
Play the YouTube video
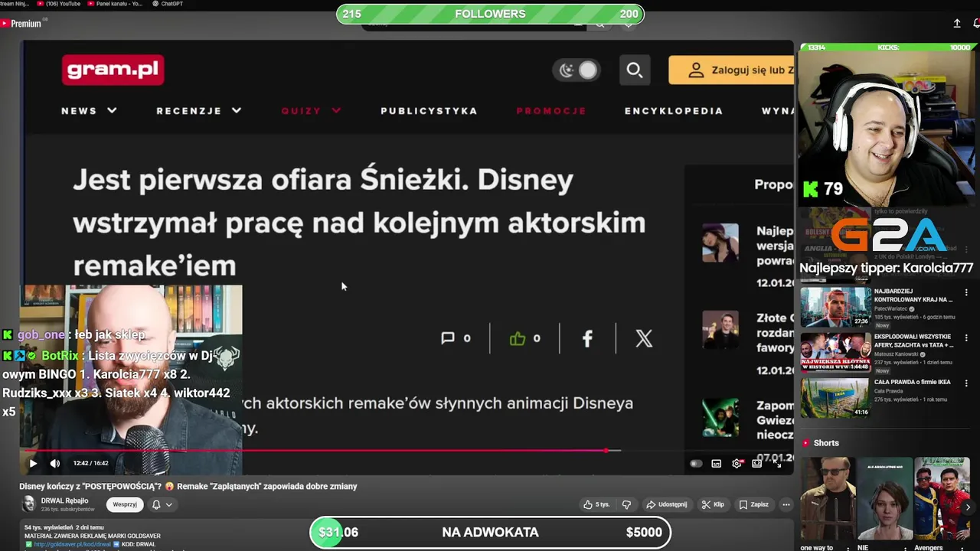(33, 463)
